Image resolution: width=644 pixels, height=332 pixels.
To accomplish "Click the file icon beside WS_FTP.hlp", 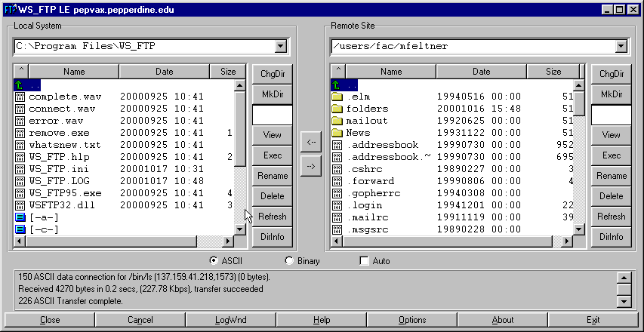I will [20, 157].
